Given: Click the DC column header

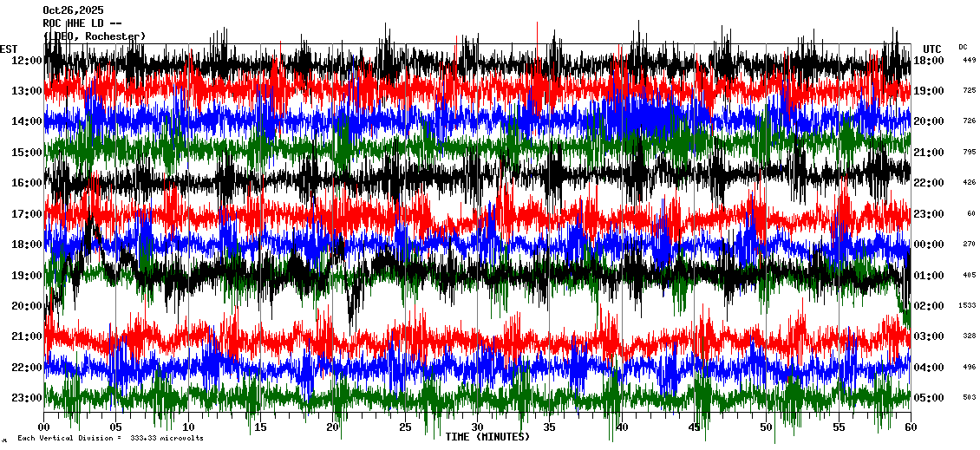Looking at the screenshot, I should (964, 47).
